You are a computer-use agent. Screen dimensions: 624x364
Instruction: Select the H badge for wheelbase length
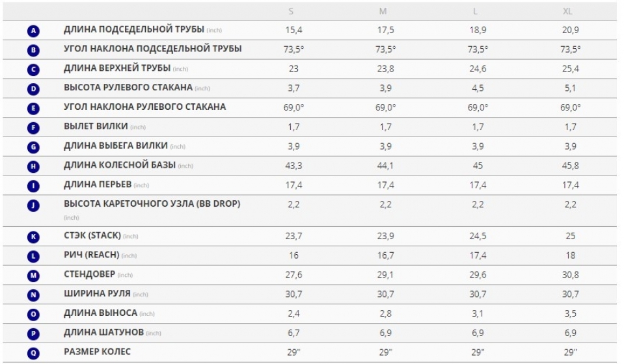click(x=33, y=166)
